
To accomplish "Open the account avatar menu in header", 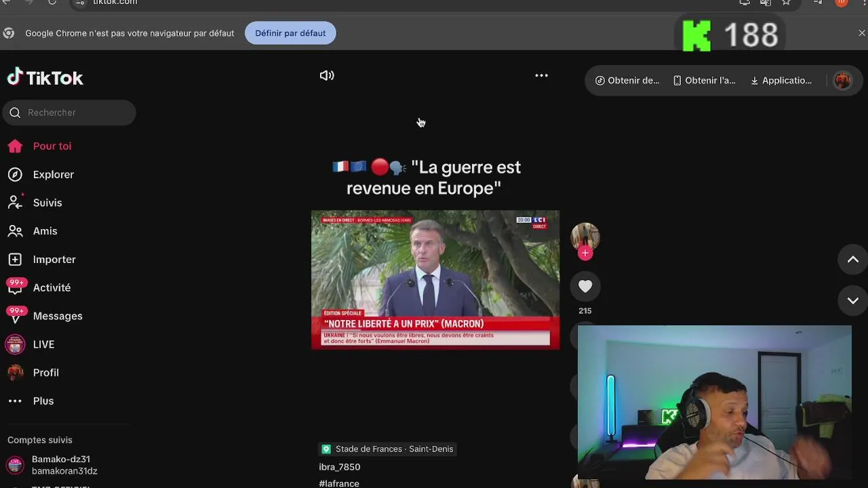I will [843, 81].
